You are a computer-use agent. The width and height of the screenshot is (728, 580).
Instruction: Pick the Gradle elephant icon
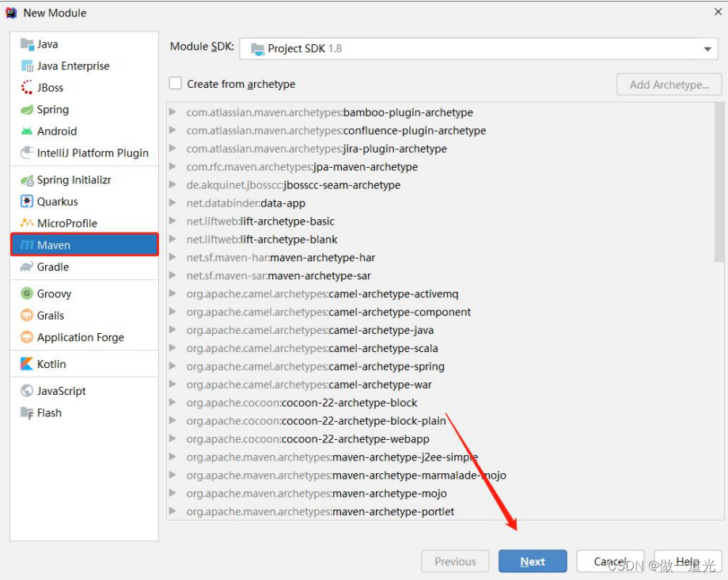27,267
